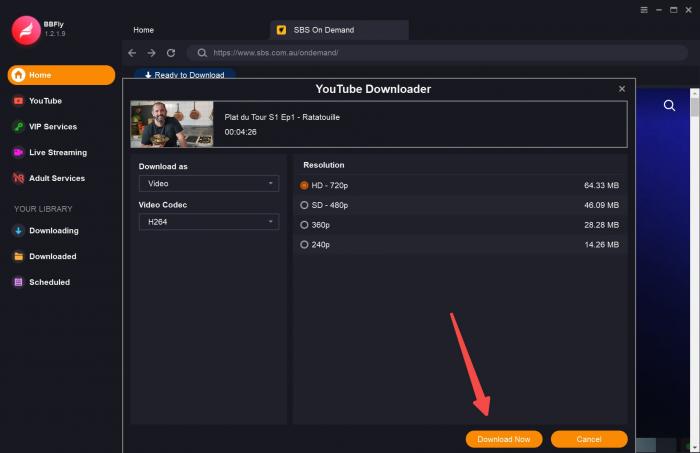Click the Download as label
This screenshot has width=700, height=453.
click(163, 166)
